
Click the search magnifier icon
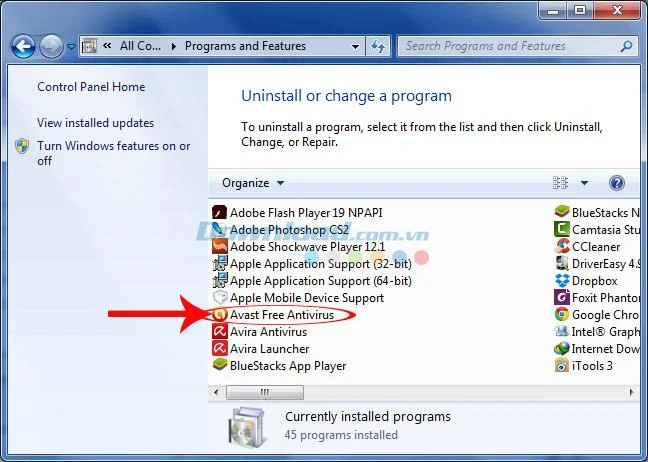(627, 46)
